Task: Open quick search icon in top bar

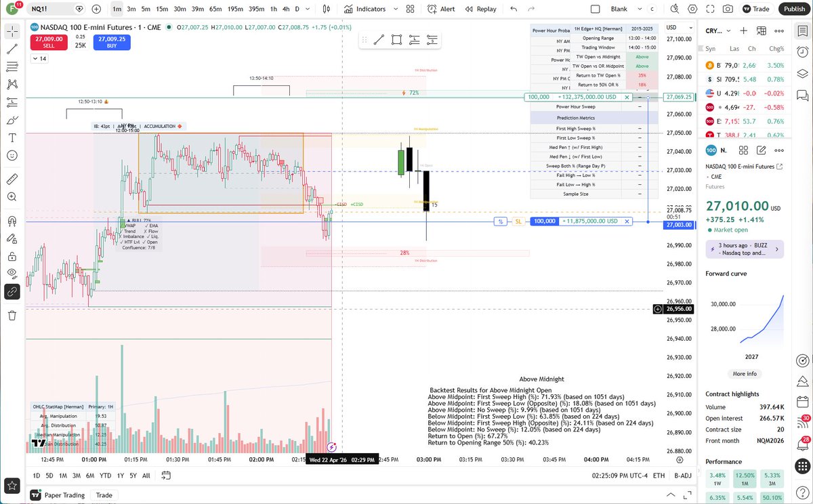Action: pos(675,9)
